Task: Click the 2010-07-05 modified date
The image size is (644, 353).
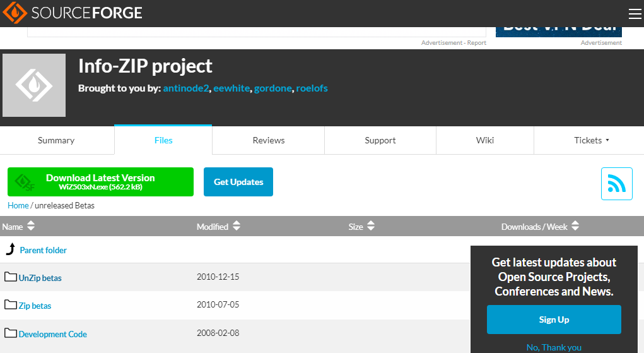Action: tap(218, 304)
